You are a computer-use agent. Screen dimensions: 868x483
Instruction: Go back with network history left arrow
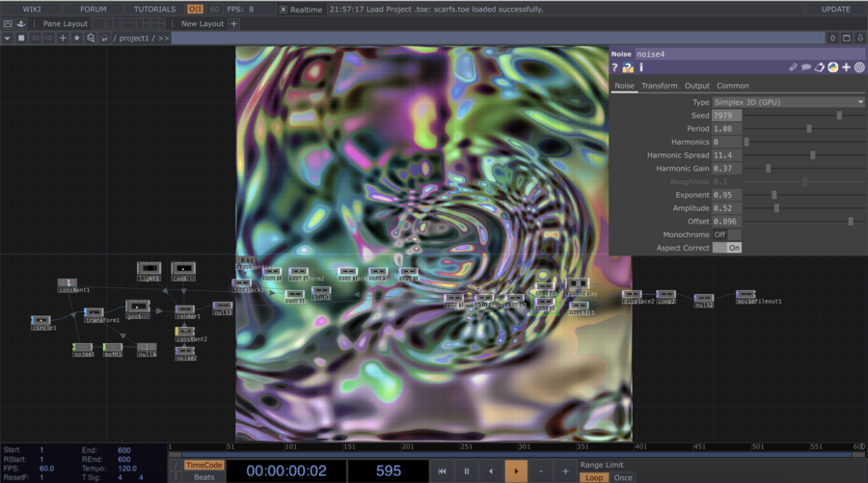point(35,39)
